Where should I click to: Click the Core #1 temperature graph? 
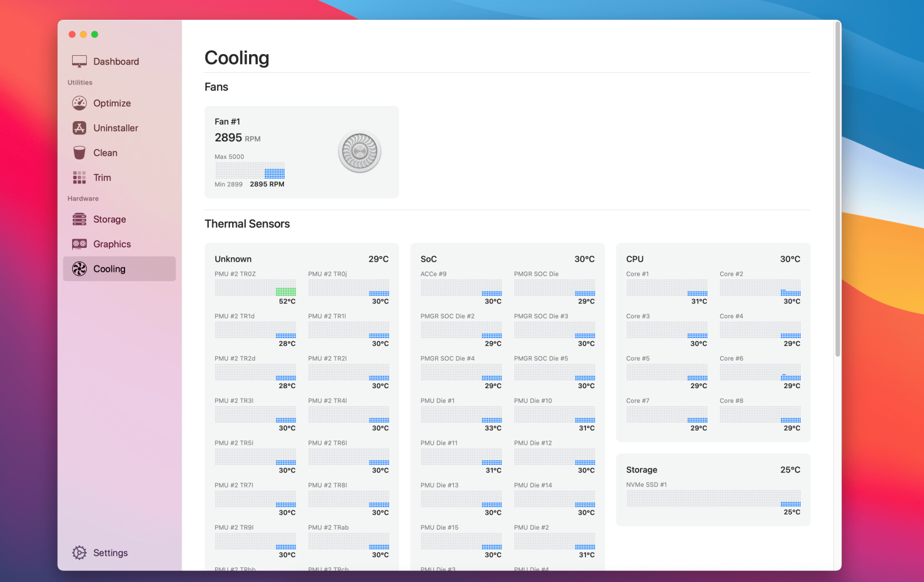(667, 288)
